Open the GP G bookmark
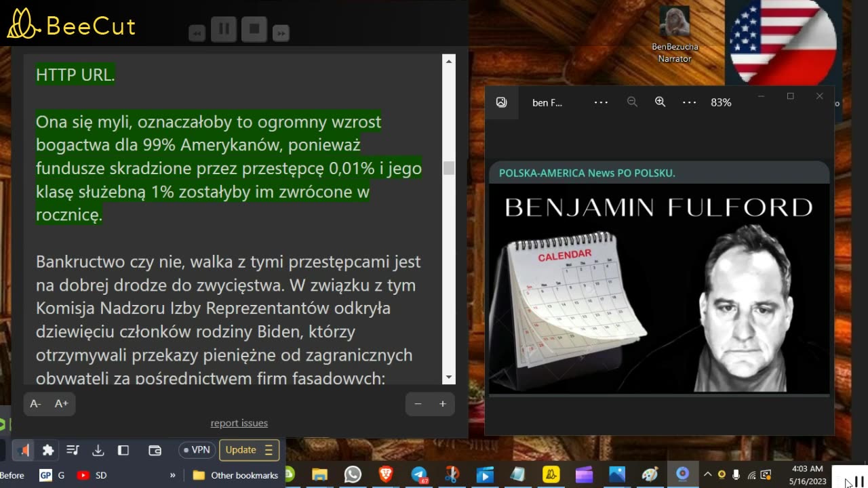Screen dimensions: 868x488 coord(52,475)
